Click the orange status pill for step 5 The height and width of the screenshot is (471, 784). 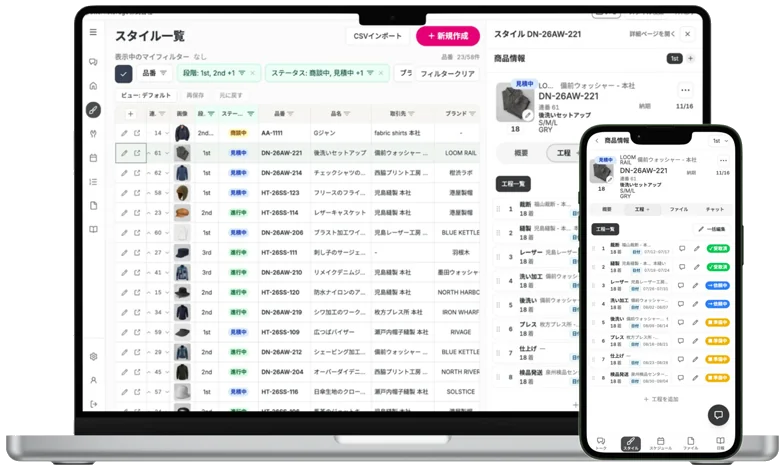pos(718,322)
